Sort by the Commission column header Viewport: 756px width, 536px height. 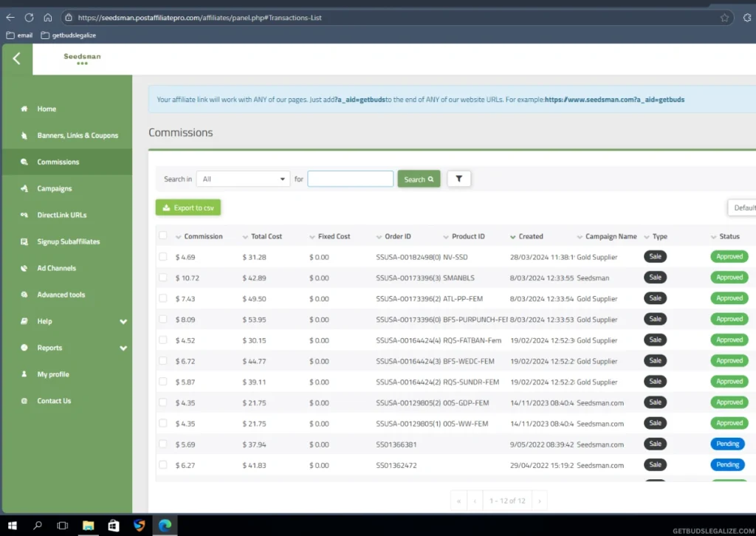203,236
